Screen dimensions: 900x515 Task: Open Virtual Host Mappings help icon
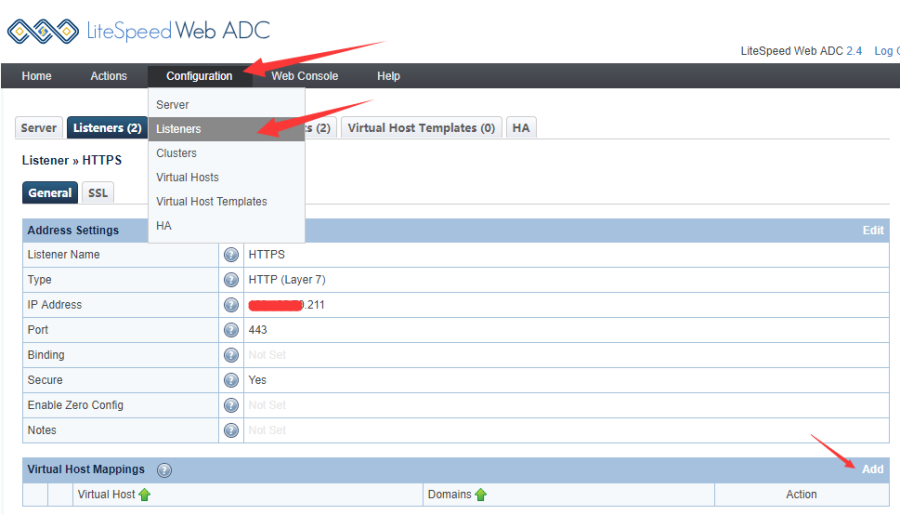pyautogui.click(x=164, y=470)
